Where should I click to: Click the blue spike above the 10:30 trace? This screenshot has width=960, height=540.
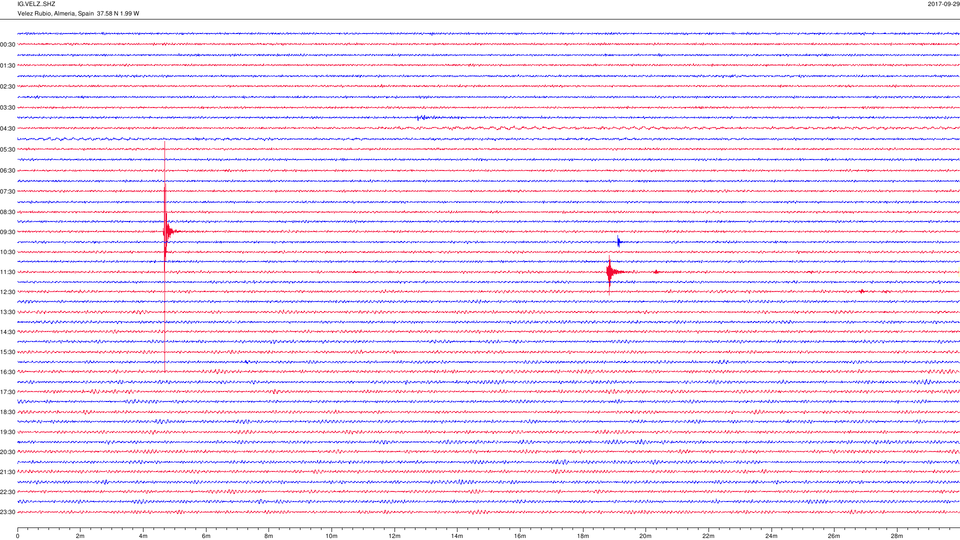click(x=619, y=242)
